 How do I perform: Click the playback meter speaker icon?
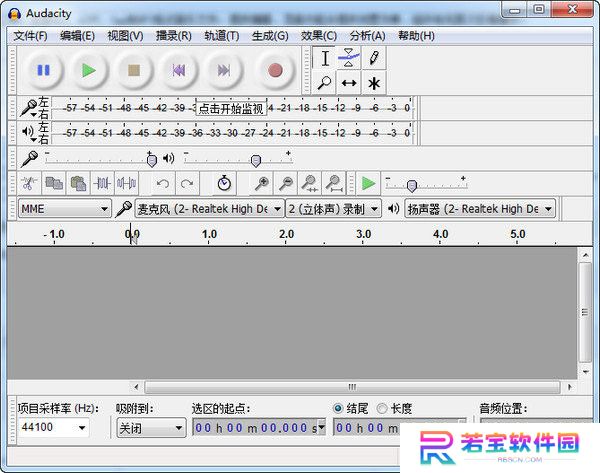coord(28,132)
